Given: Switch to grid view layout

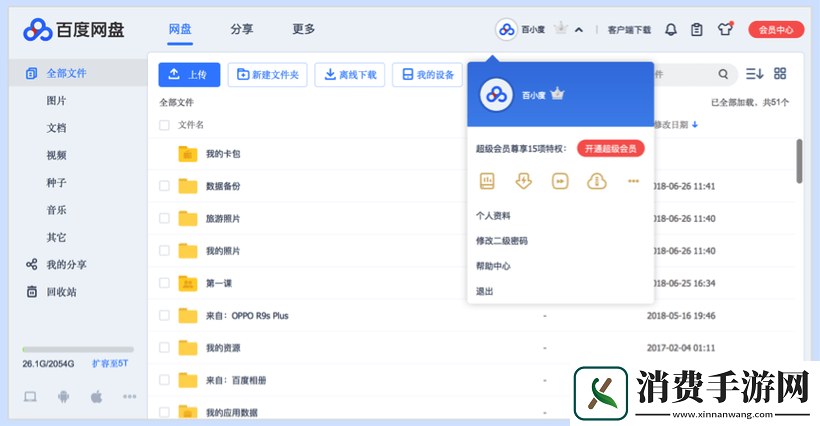Looking at the screenshot, I should [x=780, y=74].
